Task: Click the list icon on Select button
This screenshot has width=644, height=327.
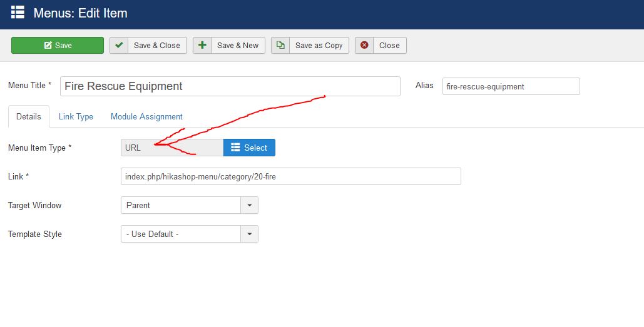Action: [235, 148]
